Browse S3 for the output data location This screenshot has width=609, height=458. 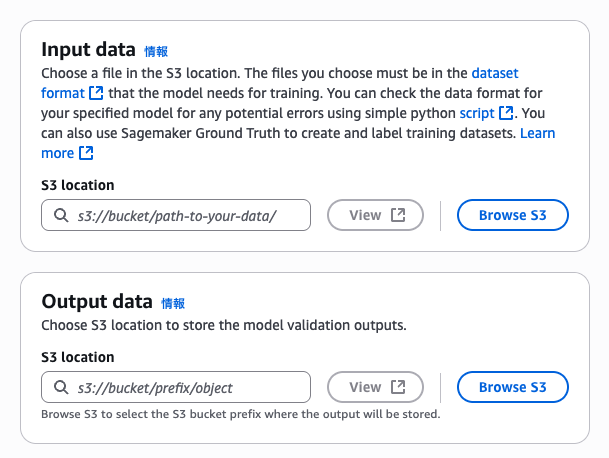pyautogui.click(x=513, y=387)
